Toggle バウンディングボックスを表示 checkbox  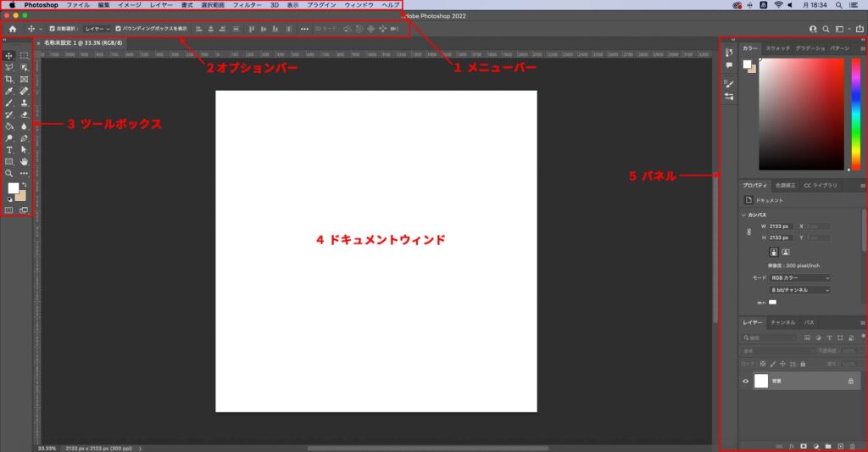pyautogui.click(x=118, y=29)
